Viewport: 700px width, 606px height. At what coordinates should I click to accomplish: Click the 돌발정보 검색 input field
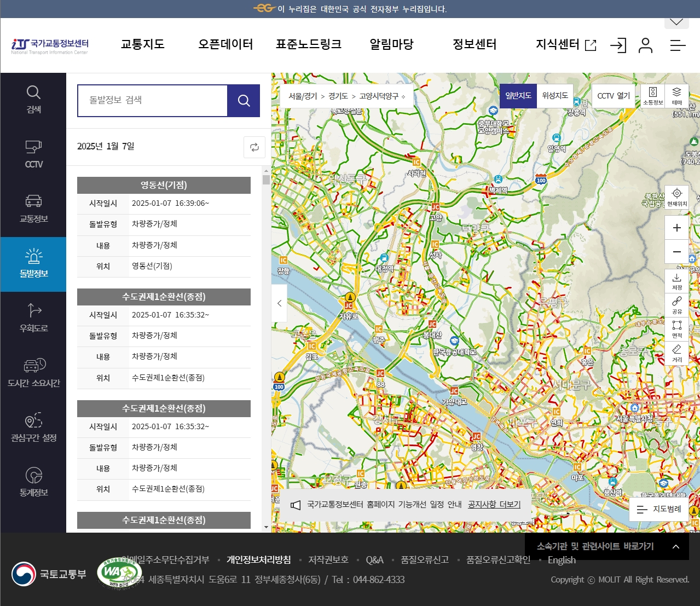point(153,101)
